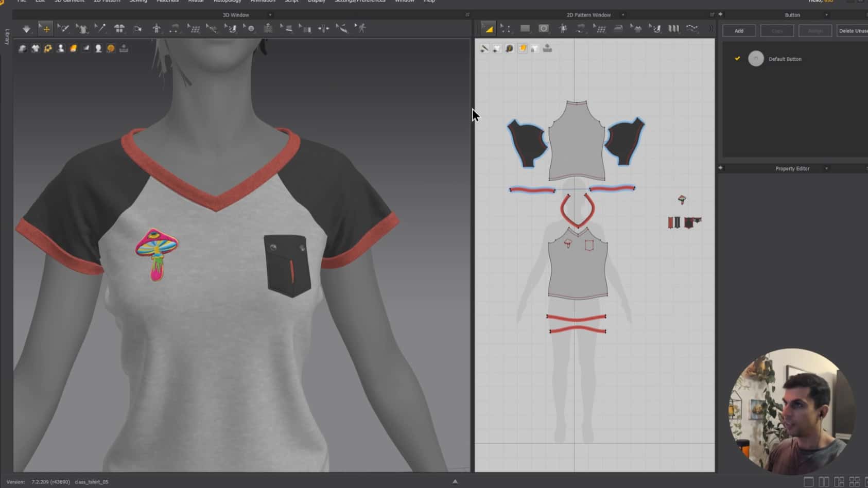Screen dimensions: 868x488
Task: Open the 2D Pattern Window title dropdown arrow
Action: [623, 15]
